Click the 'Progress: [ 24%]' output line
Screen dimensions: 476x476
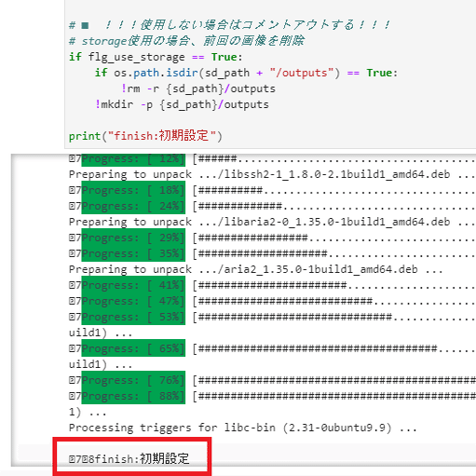[272, 206]
